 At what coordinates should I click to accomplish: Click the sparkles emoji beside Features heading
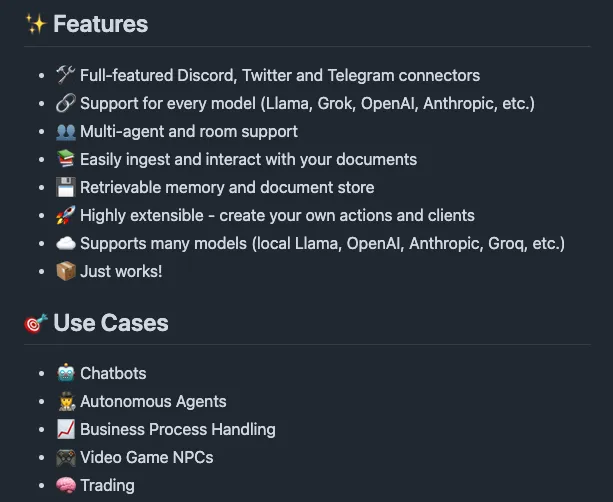click(x=36, y=23)
